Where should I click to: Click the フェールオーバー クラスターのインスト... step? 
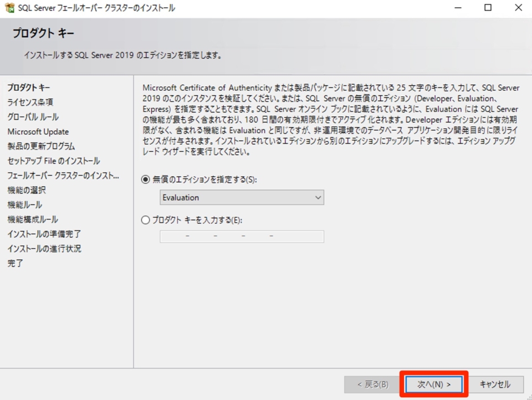pyautogui.click(x=63, y=176)
